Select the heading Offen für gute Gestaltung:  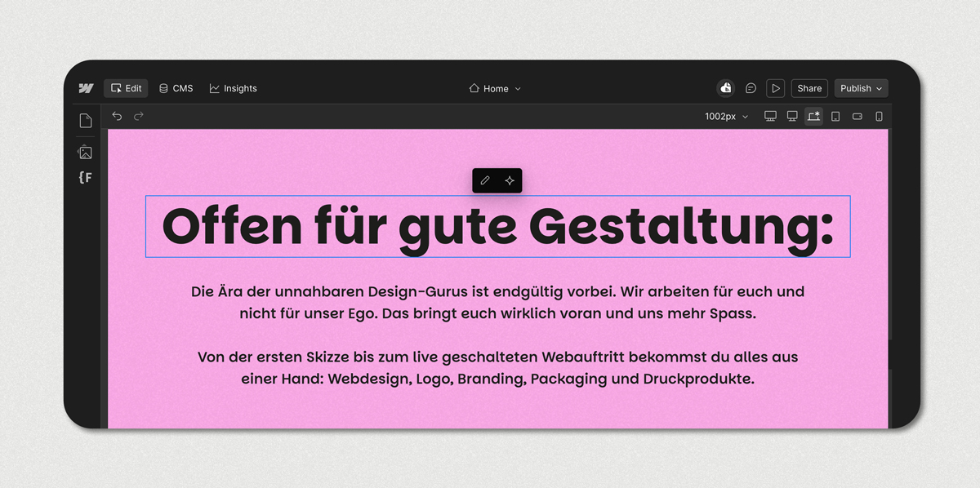[x=497, y=226]
